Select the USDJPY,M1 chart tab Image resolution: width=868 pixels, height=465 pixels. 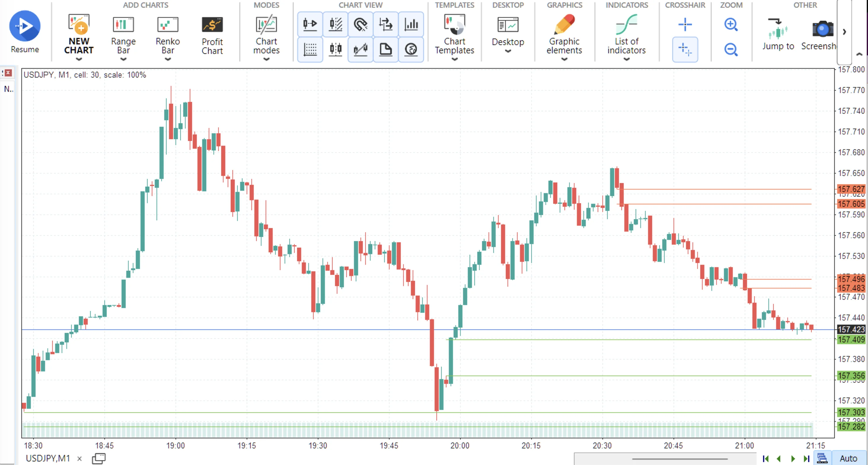[48, 458]
